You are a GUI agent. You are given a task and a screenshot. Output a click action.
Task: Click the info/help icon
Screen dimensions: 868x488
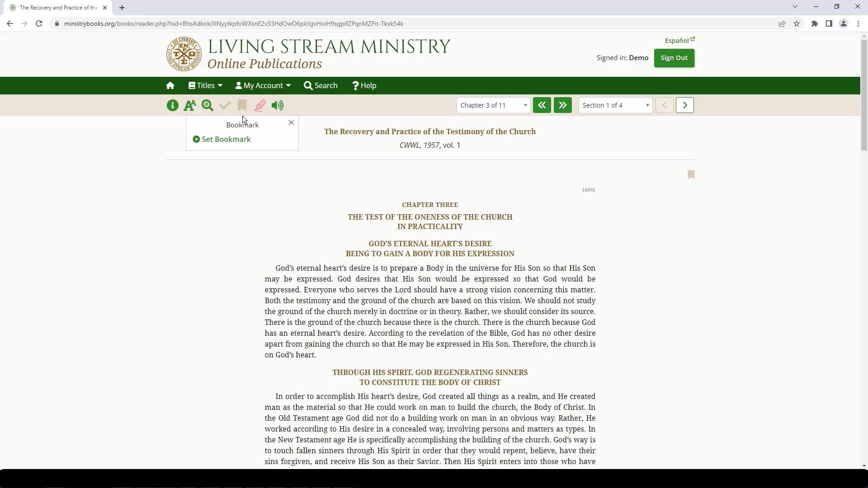[x=172, y=105]
